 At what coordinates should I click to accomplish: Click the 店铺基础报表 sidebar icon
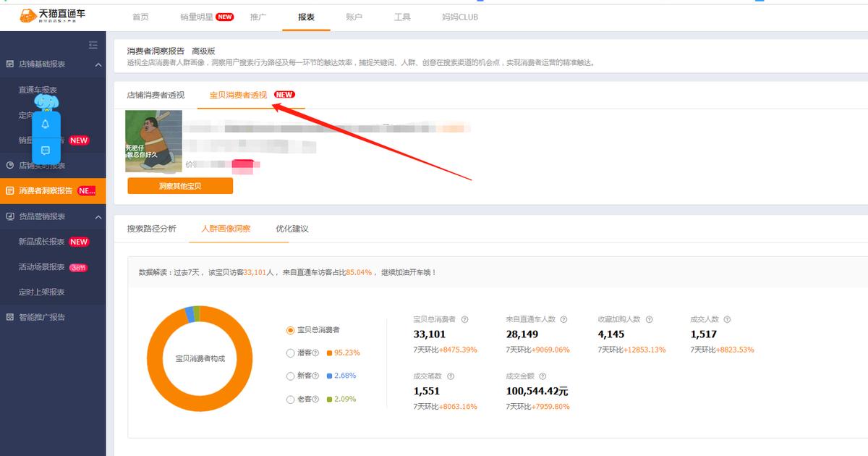(x=8, y=64)
